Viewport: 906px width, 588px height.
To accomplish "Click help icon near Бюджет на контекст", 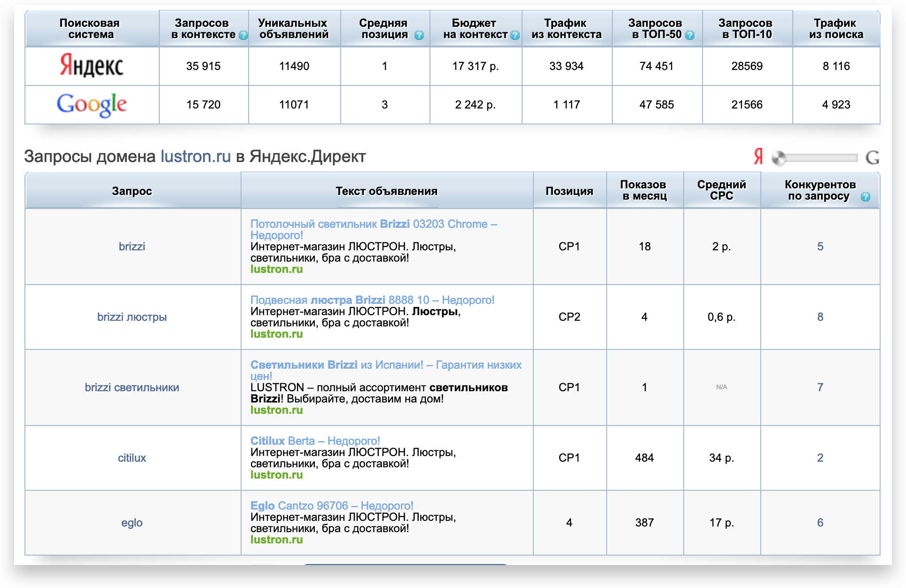I will pos(515,35).
